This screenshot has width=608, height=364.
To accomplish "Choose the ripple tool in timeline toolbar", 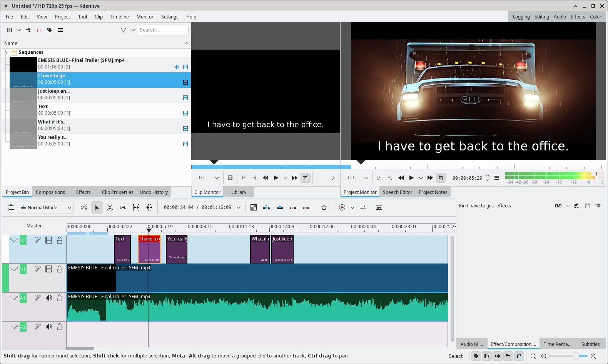I will tap(149, 207).
